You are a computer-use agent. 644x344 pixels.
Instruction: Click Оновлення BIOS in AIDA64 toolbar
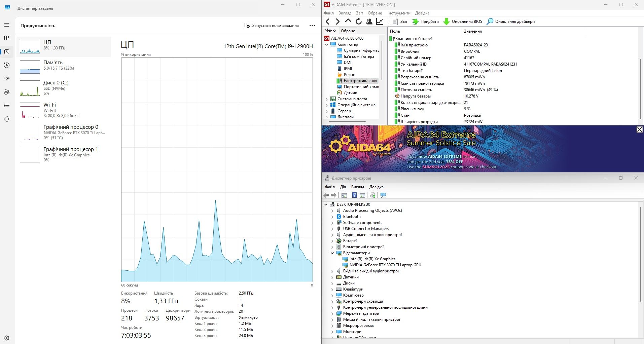pyautogui.click(x=463, y=22)
